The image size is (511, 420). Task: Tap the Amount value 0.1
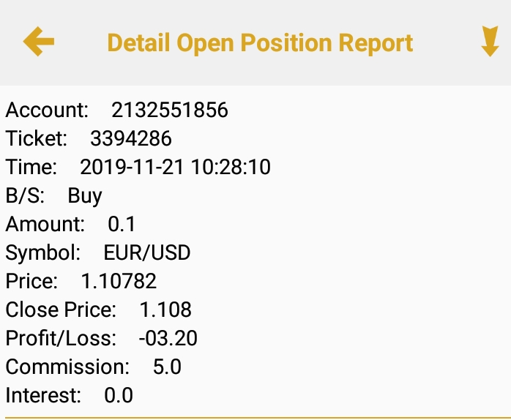point(122,225)
